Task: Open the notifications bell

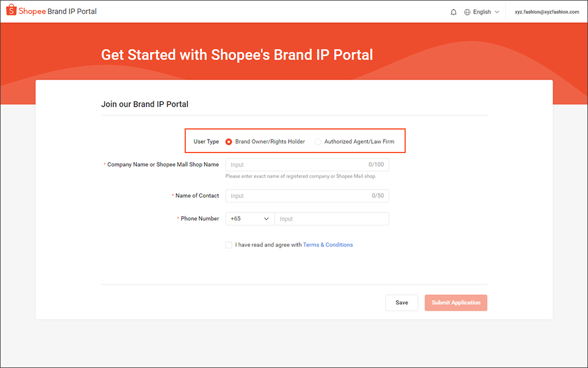Action: (x=453, y=12)
